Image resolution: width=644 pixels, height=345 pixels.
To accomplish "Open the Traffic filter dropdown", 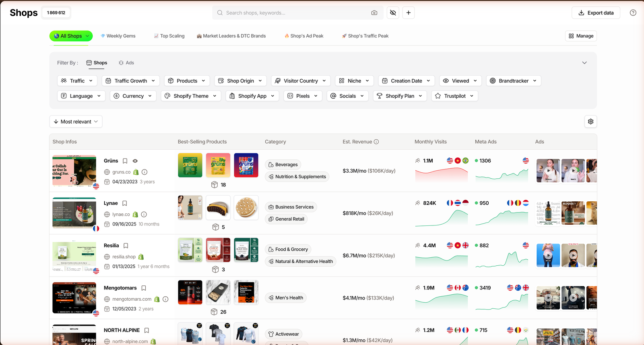I will (77, 81).
